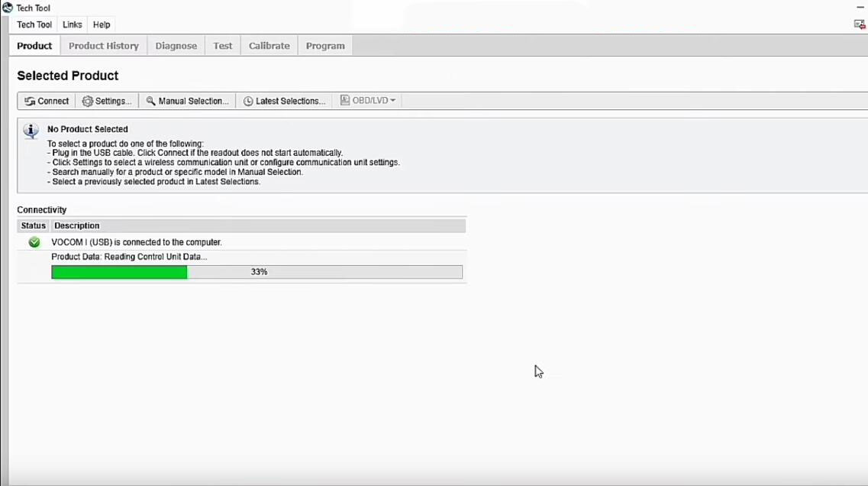This screenshot has width=868, height=486.
Task: Open Latest Selections list
Action: (x=285, y=101)
